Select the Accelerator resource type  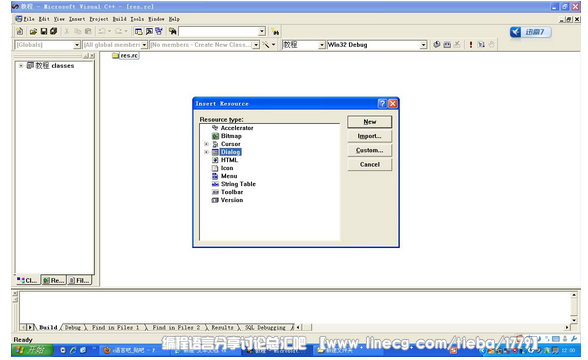[237, 128]
